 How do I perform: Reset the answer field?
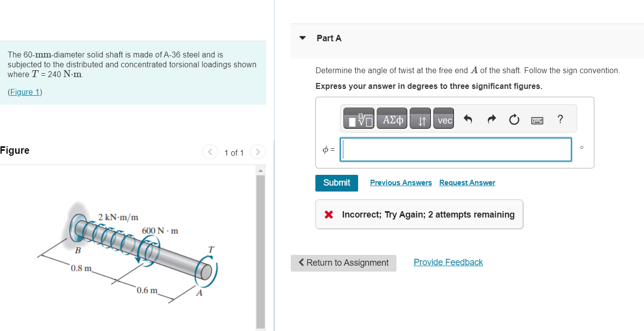coord(514,118)
